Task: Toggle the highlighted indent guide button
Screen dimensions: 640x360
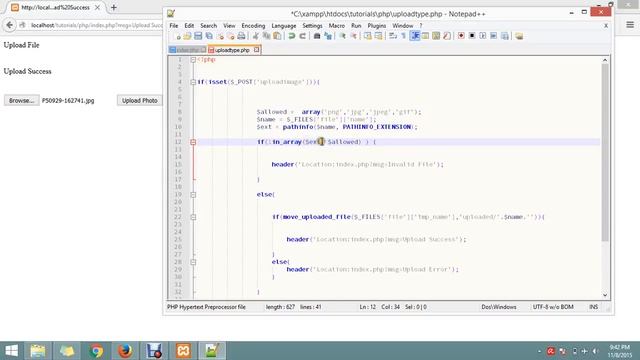Action: tap(415, 36)
